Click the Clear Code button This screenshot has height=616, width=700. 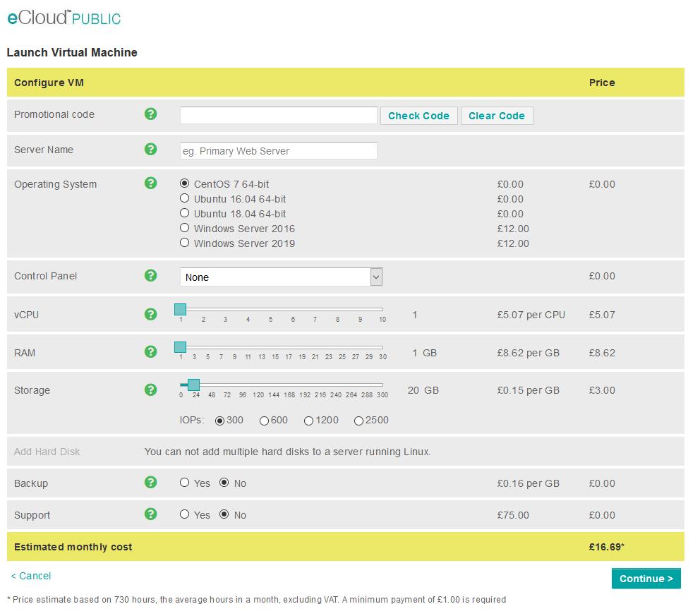pyautogui.click(x=497, y=115)
